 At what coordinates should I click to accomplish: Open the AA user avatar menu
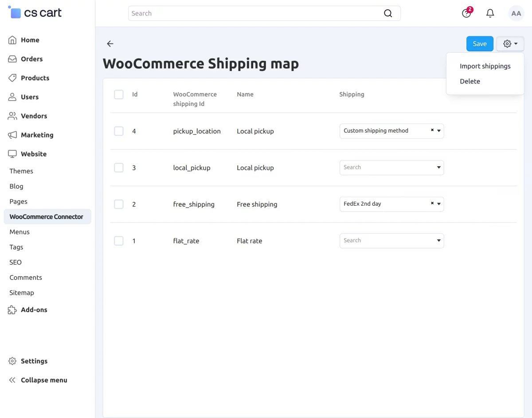tap(516, 13)
